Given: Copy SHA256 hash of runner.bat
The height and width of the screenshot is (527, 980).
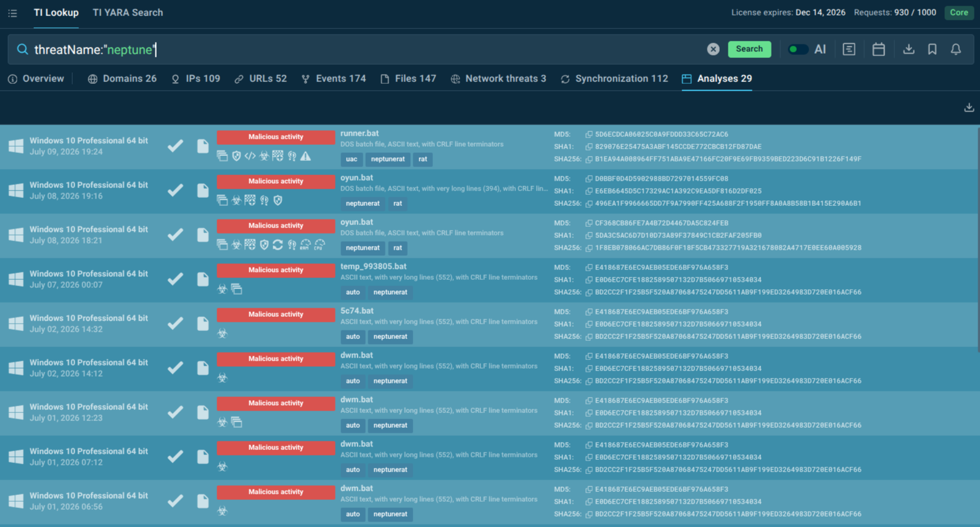Looking at the screenshot, I should [x=589, y=159].
